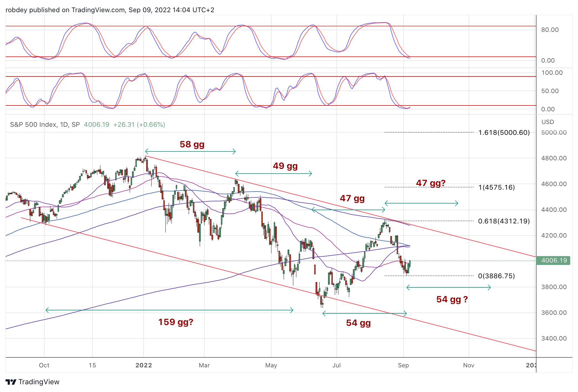
Task: Click the 'robdey published on TradingView.com' header text
Action: coord(65,10)
